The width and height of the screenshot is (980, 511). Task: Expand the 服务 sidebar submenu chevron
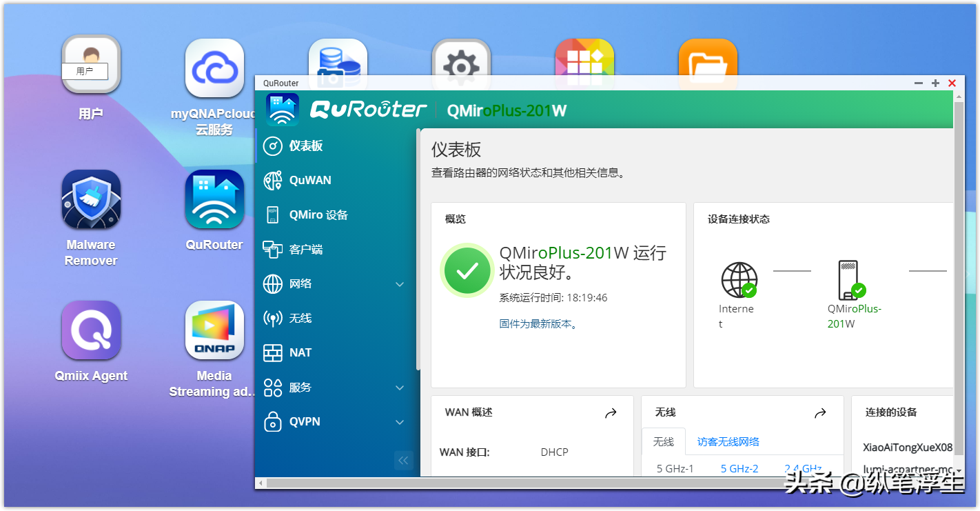(400, 388)
